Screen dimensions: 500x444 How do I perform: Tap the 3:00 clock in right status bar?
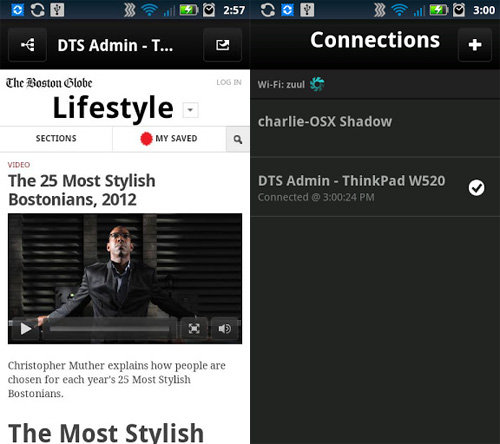point(484,10)
